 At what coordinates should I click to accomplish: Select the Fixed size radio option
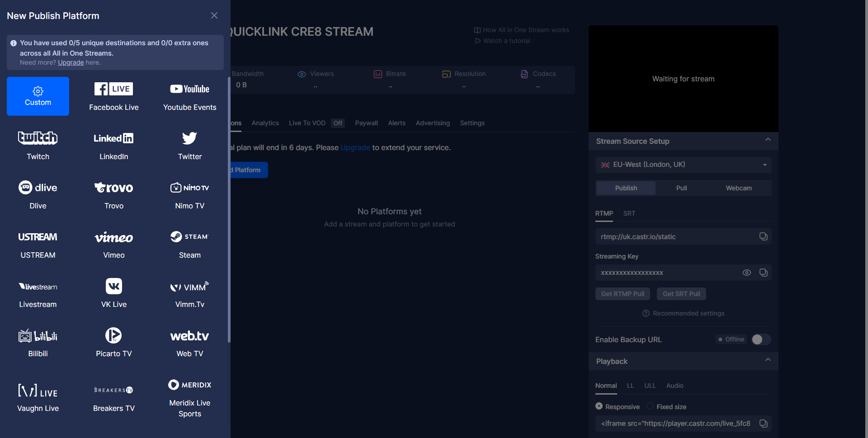[650, 406]
